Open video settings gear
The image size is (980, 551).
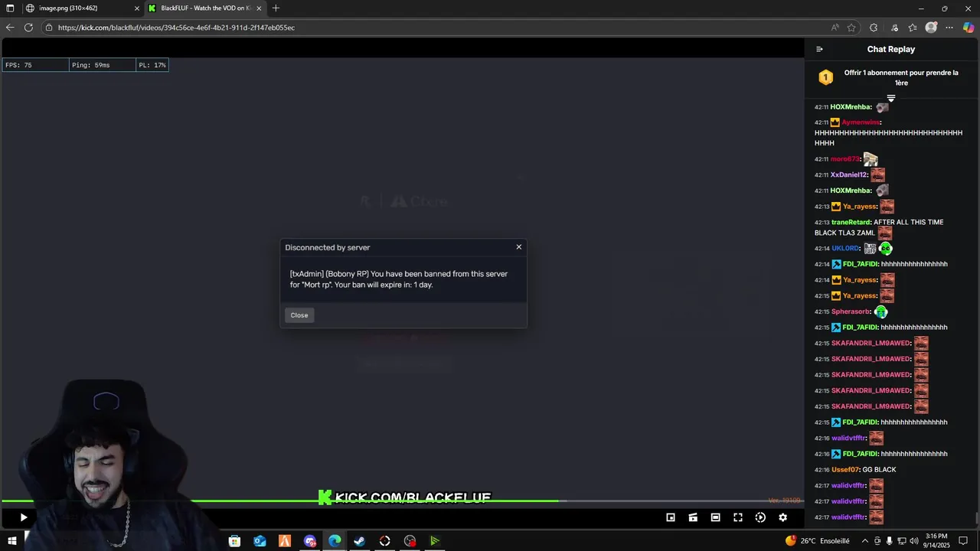coord(782,517)
